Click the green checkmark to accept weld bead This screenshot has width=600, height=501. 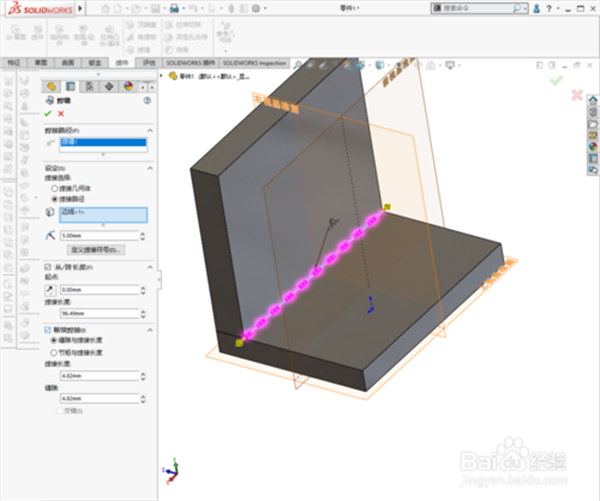(47, 114)
